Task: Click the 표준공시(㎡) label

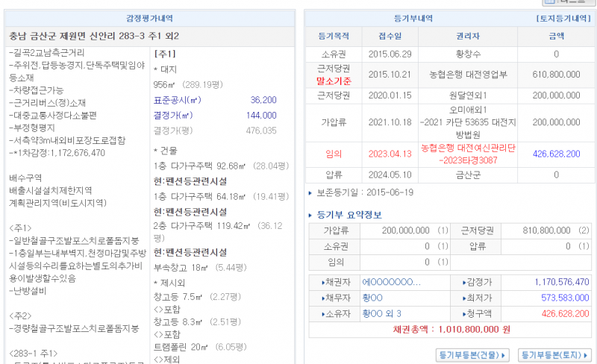Action: pos(177,99)
